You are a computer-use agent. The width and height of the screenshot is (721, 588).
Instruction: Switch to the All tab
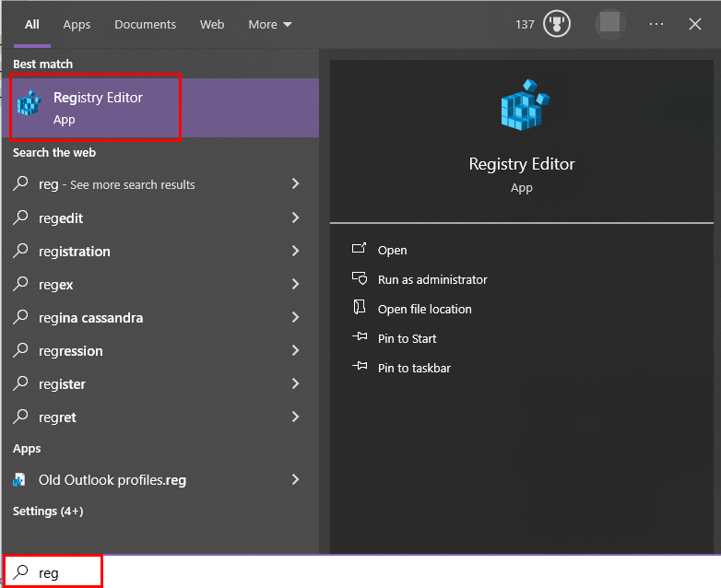coord(31,24)
